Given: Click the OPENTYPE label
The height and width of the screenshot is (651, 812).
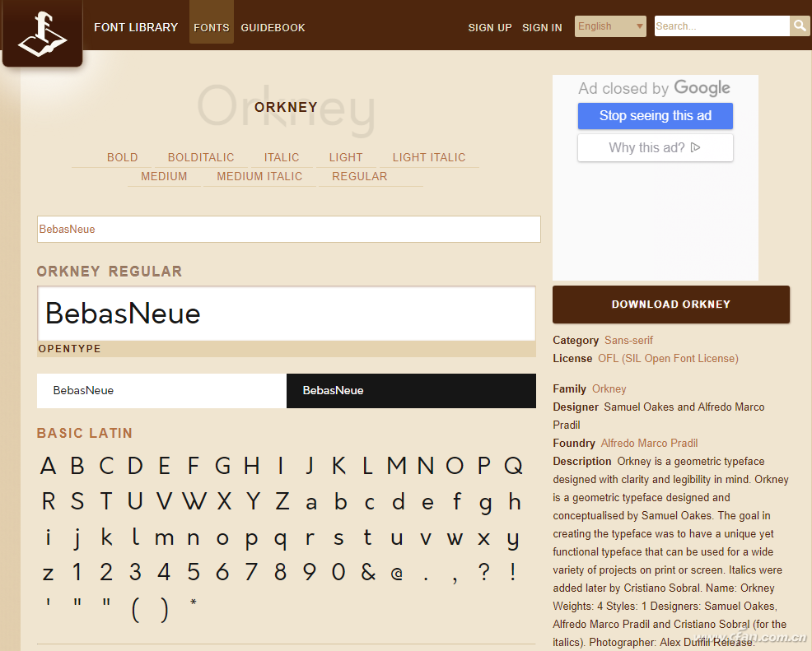Looking at the screenshot, I should (x=69, y=349).
